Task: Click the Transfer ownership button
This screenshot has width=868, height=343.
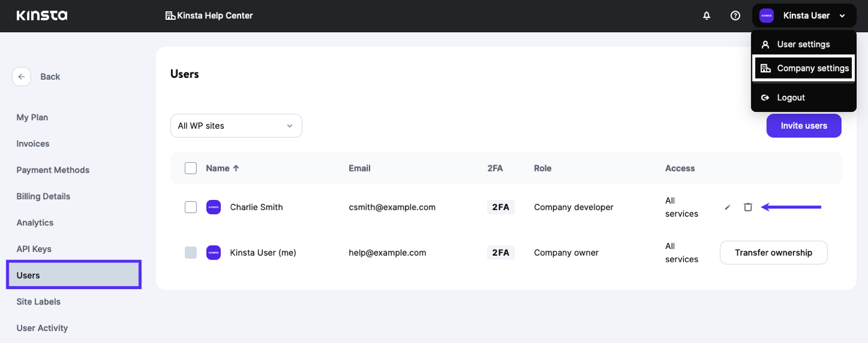Action: click(773, 253)
